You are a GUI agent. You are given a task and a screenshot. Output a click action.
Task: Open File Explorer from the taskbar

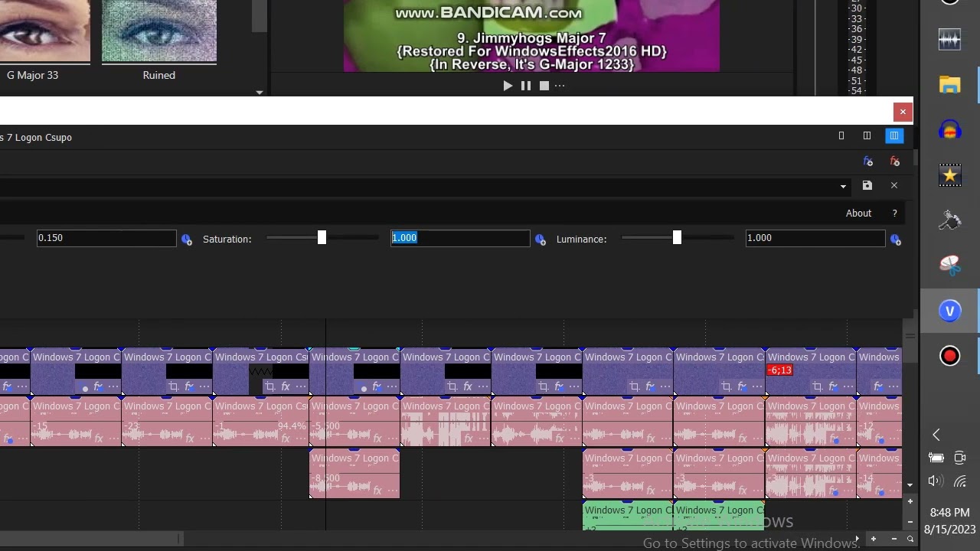click(x=950, y=84)
